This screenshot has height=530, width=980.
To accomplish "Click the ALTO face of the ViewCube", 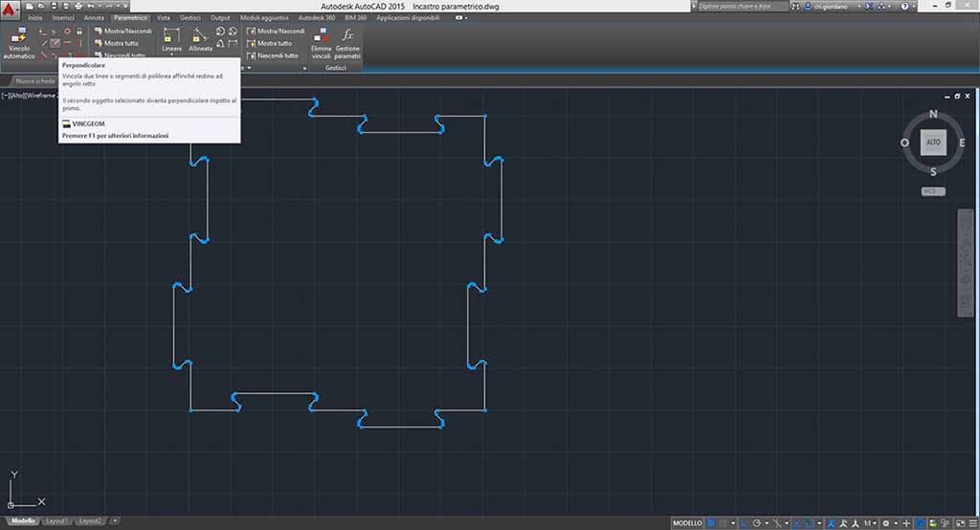I will 933,142.
